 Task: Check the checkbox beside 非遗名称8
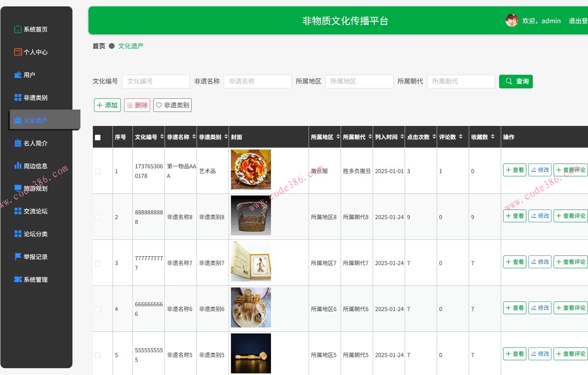[97, 217]
